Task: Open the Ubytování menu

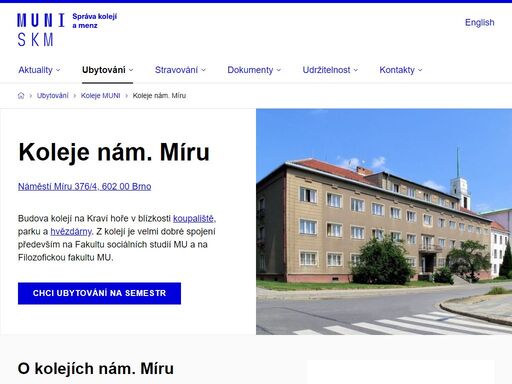Action: (x=107, y=70)
